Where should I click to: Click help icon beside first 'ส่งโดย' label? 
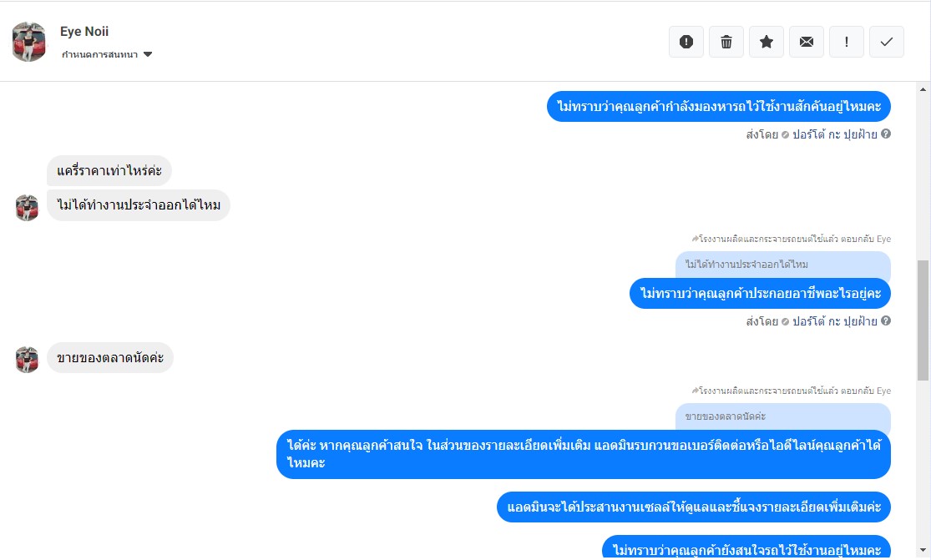tap(886, 134)
